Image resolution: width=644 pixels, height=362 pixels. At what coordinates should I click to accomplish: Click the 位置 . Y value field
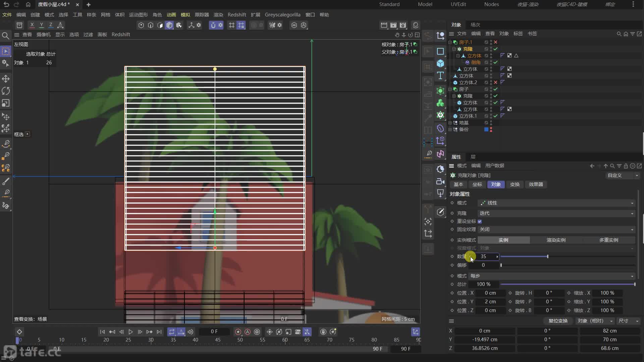point(490,302)
